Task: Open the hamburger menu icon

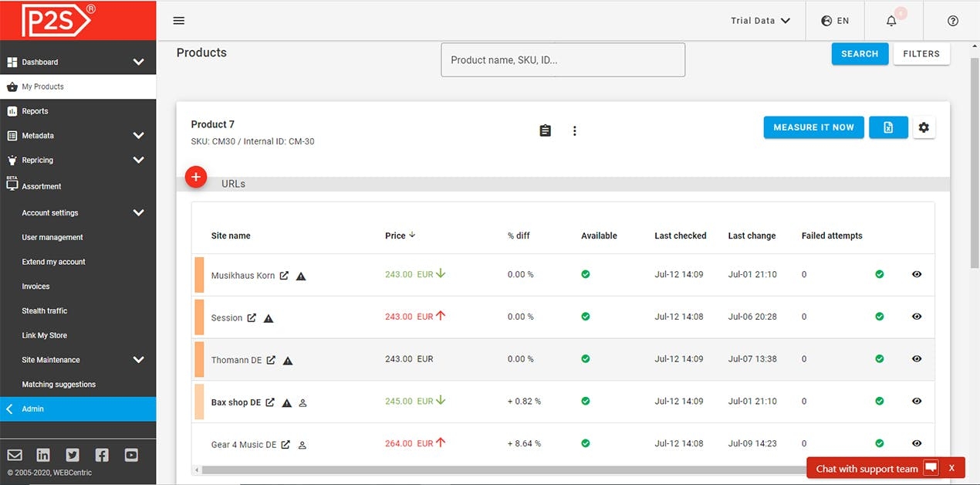Action: click(x=179, y=21)
